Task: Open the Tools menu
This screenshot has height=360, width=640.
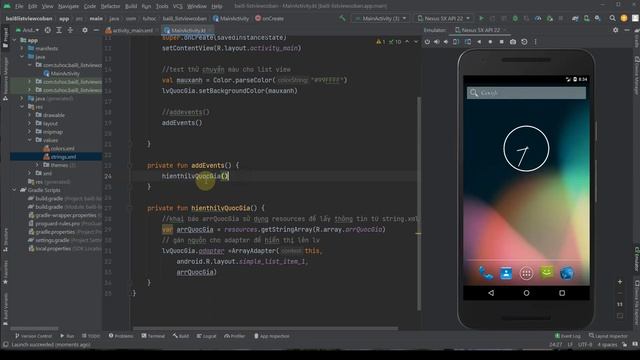Action: coord(162,6)
